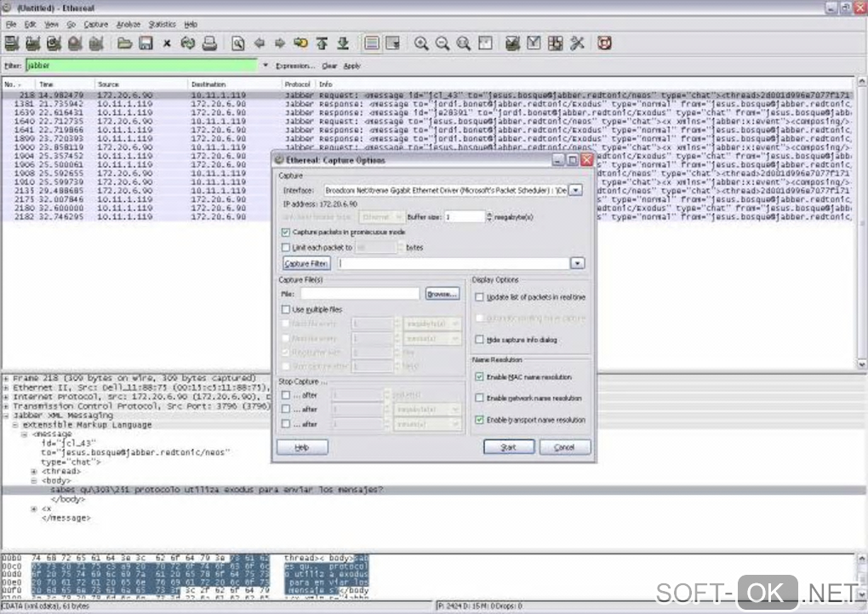
Task: Click the capture options toolbar icon
Action: 32,43
